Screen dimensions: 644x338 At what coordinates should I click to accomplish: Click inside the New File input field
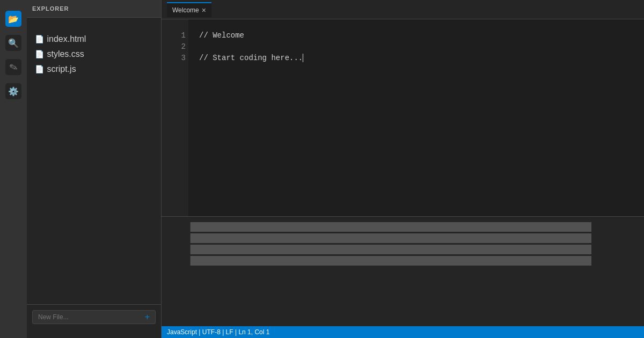pyautogui.click(x=80, y=317)
